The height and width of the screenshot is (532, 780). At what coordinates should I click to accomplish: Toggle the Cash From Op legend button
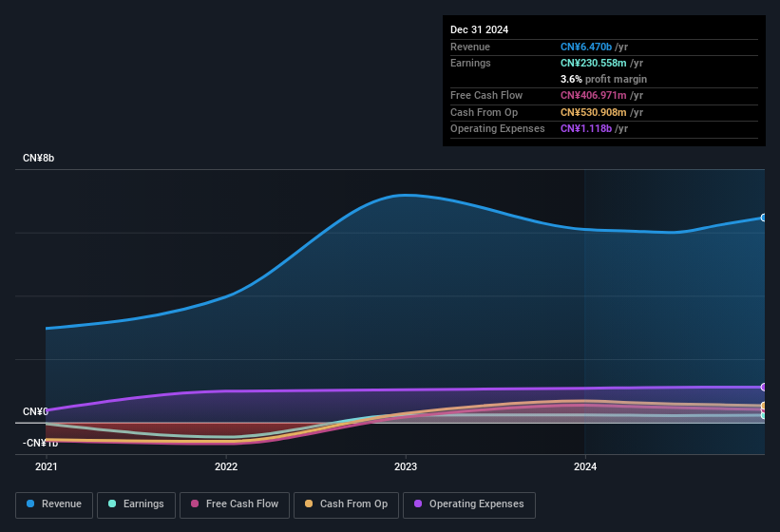[346, 504]
